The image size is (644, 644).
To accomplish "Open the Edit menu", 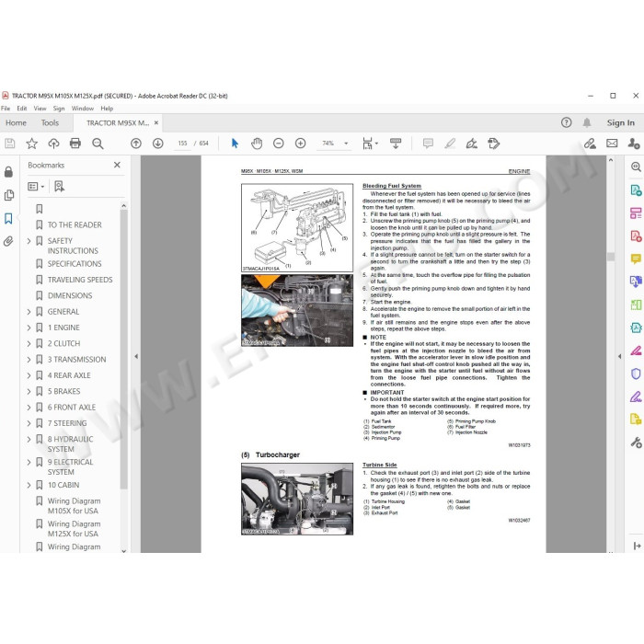I will [22, 109].
